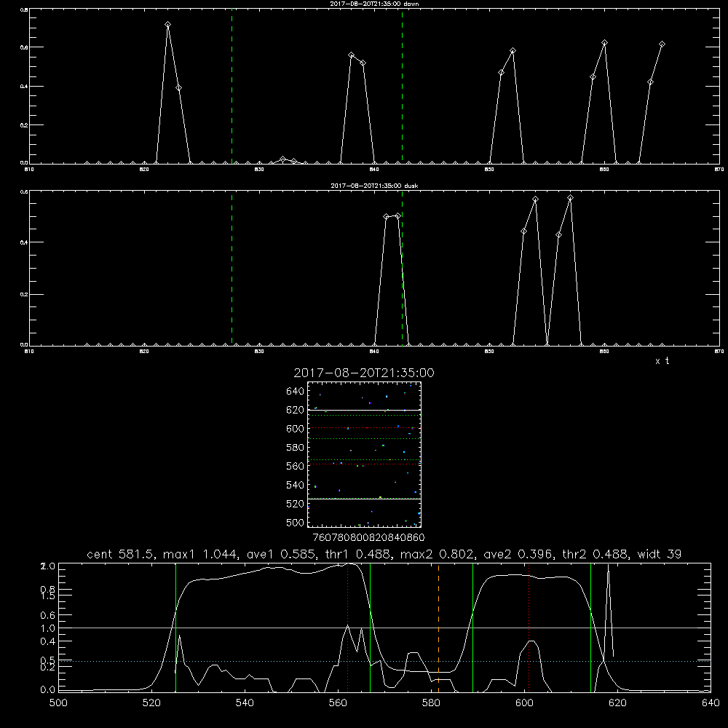
Task: Click the '640' label on the thumbnail's y-axis
Action: (295, 392)
